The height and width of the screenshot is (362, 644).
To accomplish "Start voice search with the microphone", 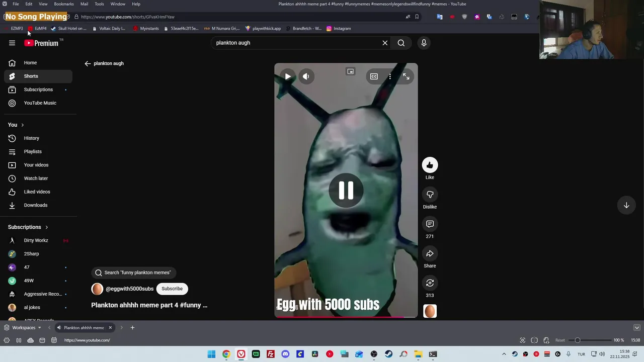I will tap(424, 43).
